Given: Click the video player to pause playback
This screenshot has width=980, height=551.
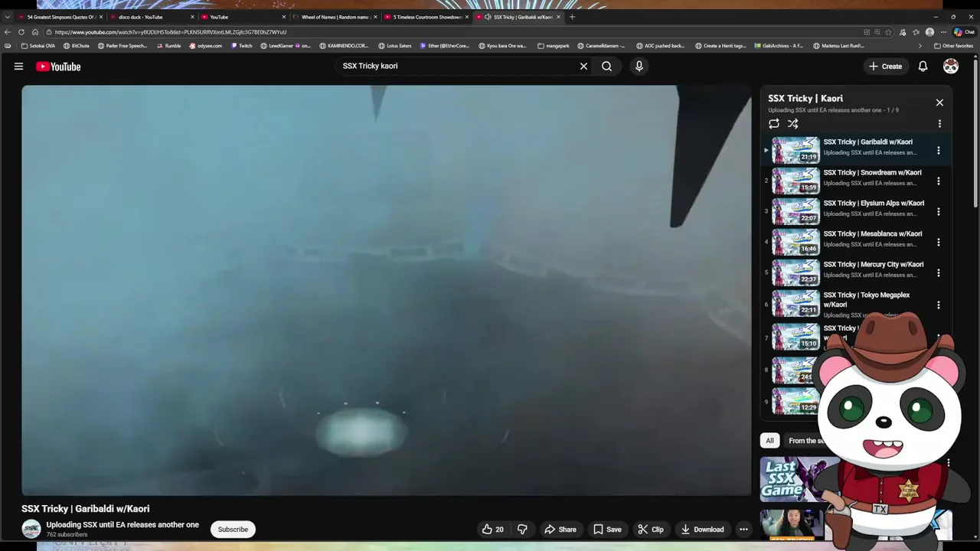Looking at the screenshot, I should (387, 291).
